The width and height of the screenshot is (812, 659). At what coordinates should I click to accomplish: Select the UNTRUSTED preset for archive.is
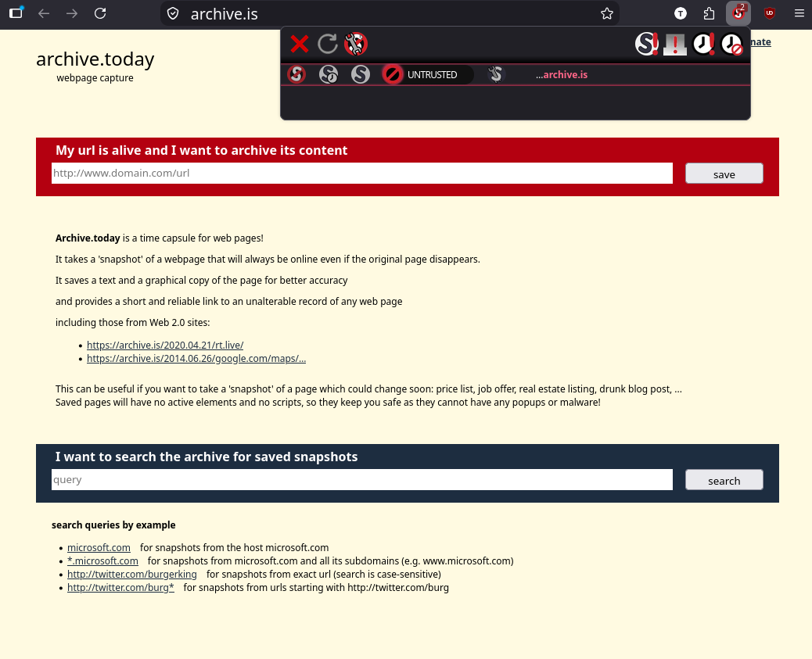pyautogui.click(x=426, y=74)
